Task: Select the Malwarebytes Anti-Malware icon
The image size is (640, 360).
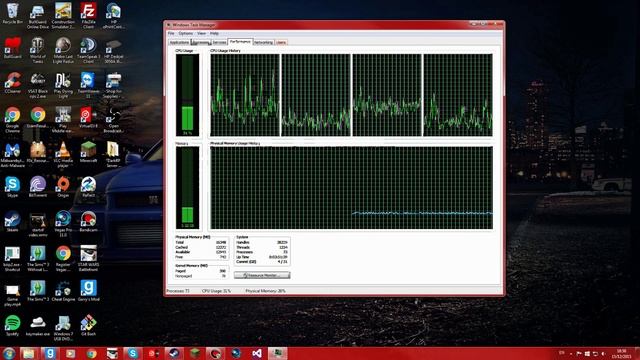Action: point(13,155)
